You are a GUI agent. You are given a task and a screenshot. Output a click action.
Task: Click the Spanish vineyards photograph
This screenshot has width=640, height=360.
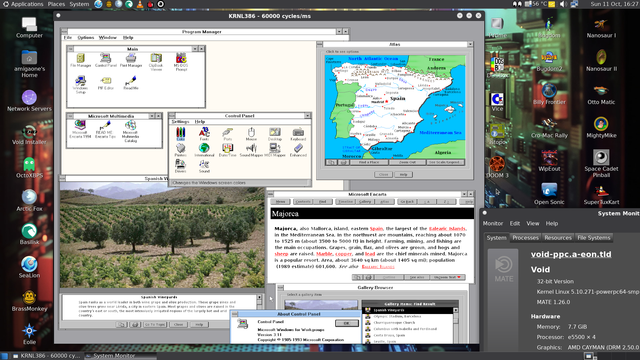[162, 235]
